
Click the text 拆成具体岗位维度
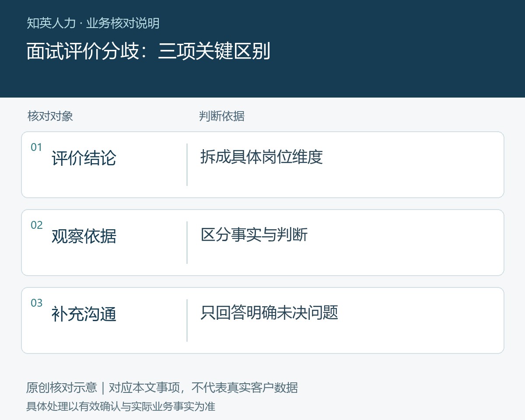coord(262,157)
